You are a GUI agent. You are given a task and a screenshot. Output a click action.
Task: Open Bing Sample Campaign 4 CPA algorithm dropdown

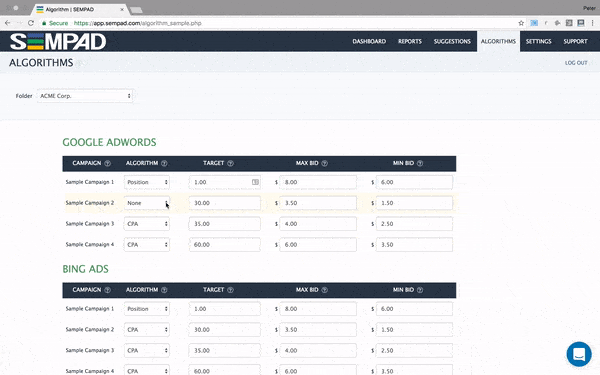[147, 370]
